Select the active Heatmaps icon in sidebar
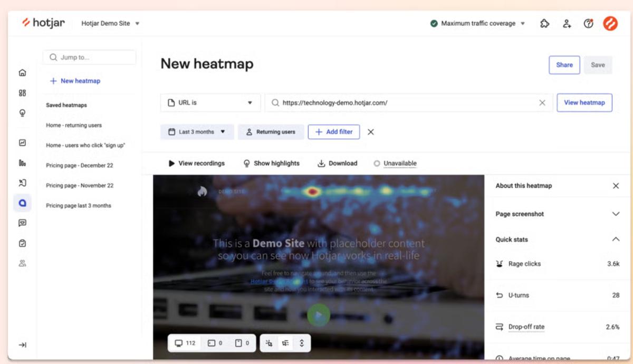Viewport: 633px width, 364px height. tap(23, 203)
